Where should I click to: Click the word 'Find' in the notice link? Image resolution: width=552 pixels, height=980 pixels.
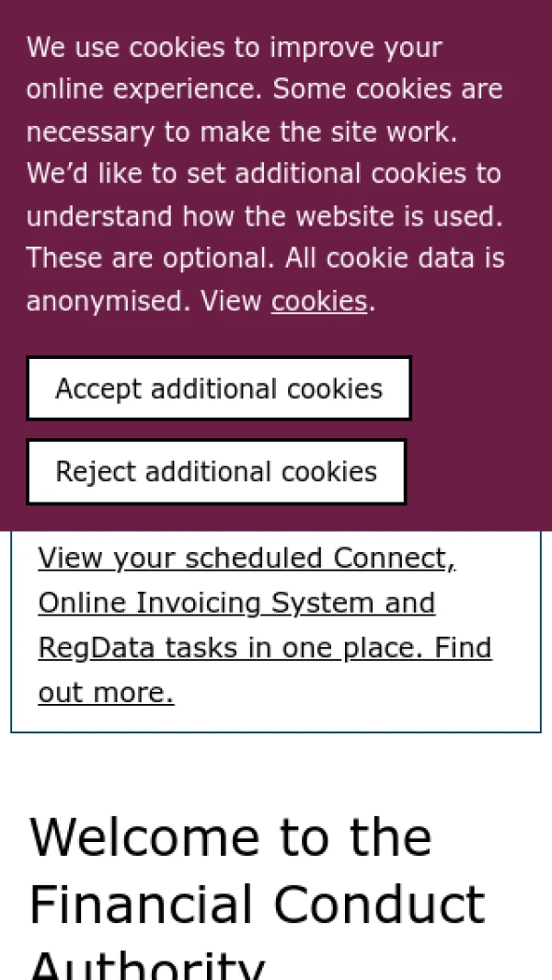point(463,648)
